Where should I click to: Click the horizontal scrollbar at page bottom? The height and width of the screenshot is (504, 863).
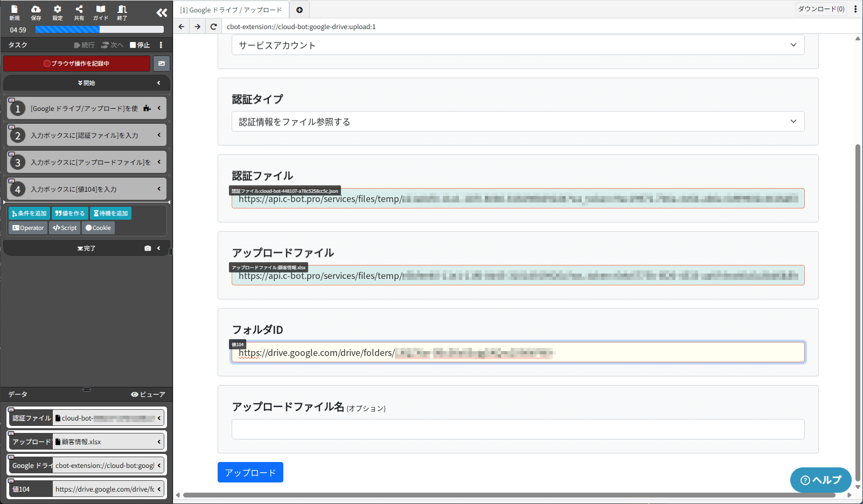[x=509, y=495]
